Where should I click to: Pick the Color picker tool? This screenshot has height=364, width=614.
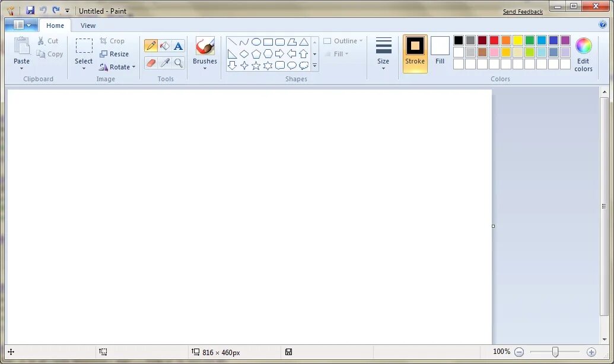(164, 63)
